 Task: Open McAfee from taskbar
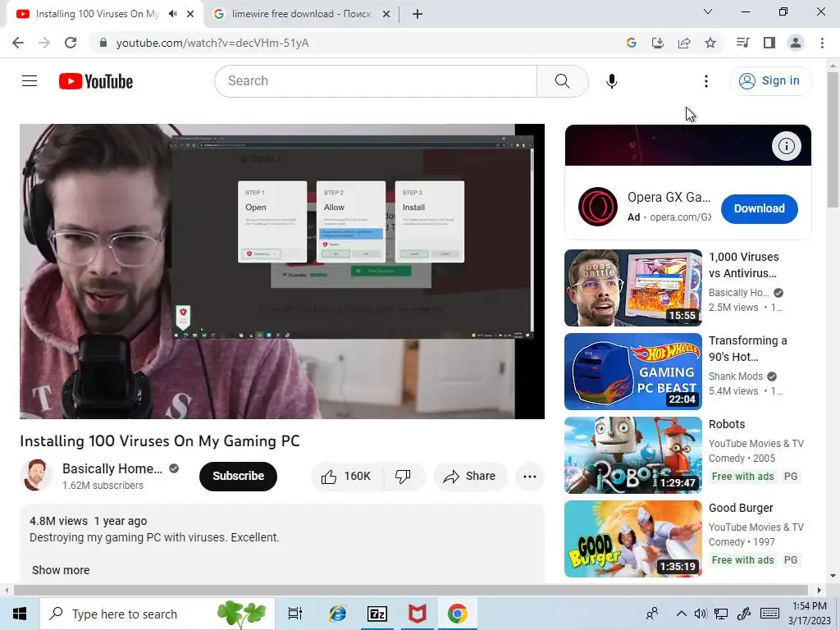[x=418, y=614]
